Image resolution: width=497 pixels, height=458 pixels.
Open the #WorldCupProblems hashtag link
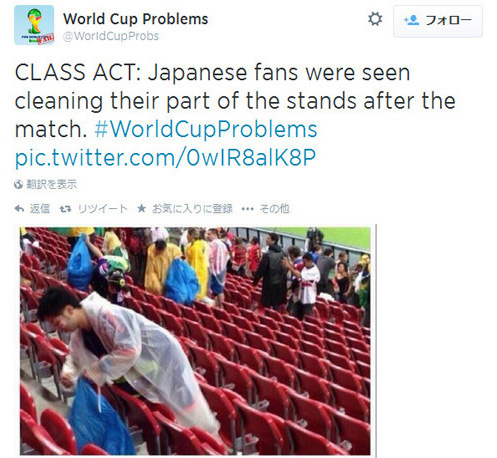(x=206, y=129)
